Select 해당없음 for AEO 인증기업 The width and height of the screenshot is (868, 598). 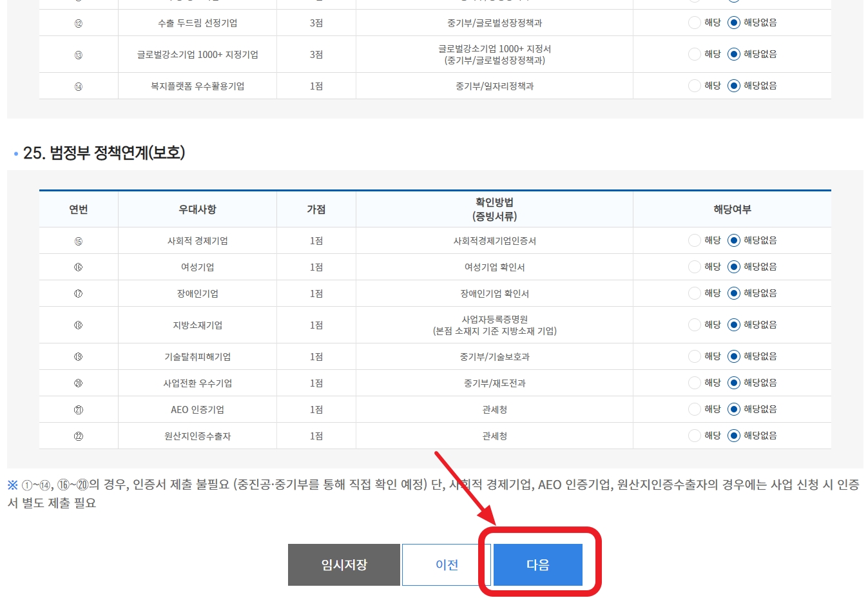click(733, 409)
